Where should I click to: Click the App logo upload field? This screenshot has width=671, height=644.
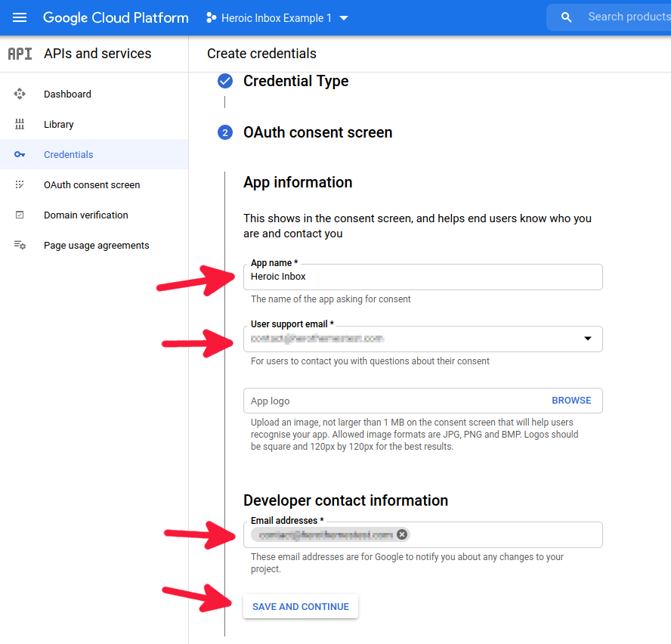click(x=423, y=401)
